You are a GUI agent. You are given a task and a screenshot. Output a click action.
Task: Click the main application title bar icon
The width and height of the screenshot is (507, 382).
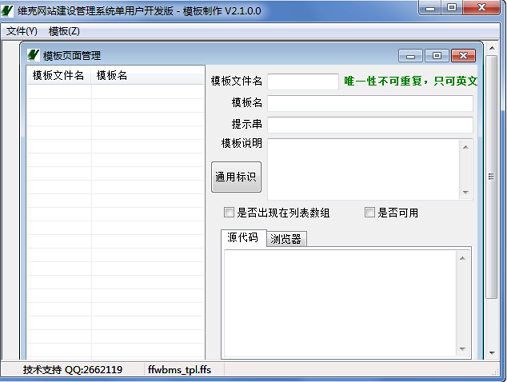coord(7,11)
